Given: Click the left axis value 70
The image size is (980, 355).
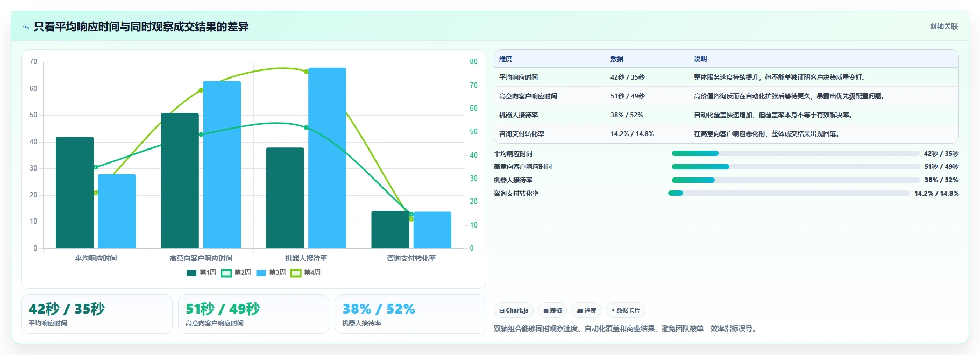Looking at the screenshot, I should [x=33, y=62].
